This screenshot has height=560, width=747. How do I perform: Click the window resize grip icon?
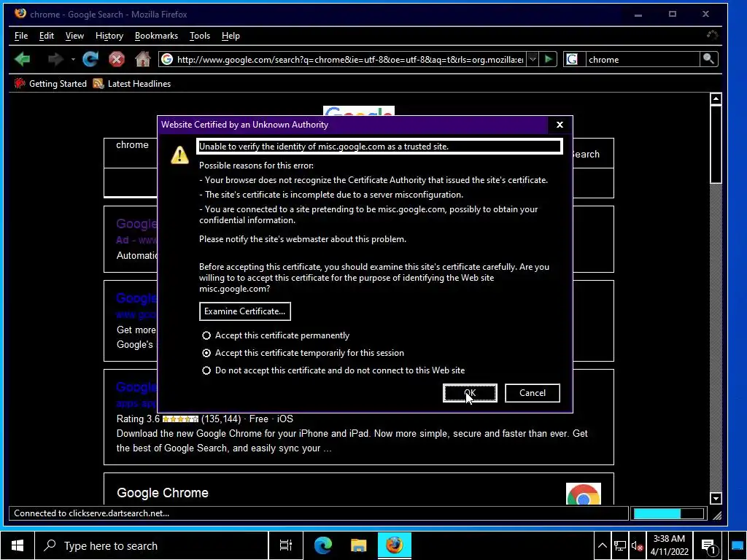717,515
